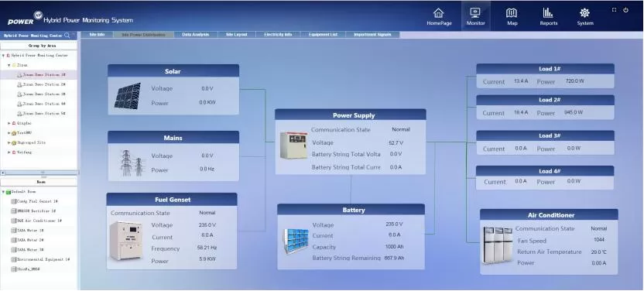This screenshot has height=291, width=644.
Task: Click the battery rack image
Action: coord(296,241)
